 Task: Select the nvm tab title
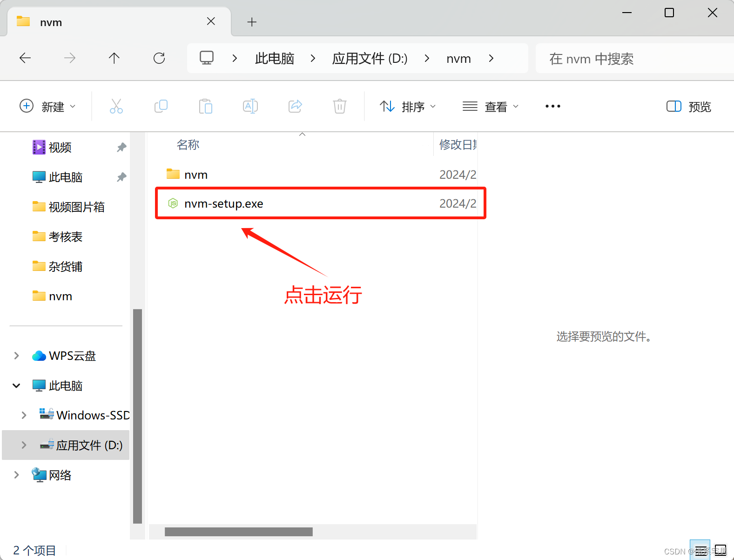coord(51,22)
